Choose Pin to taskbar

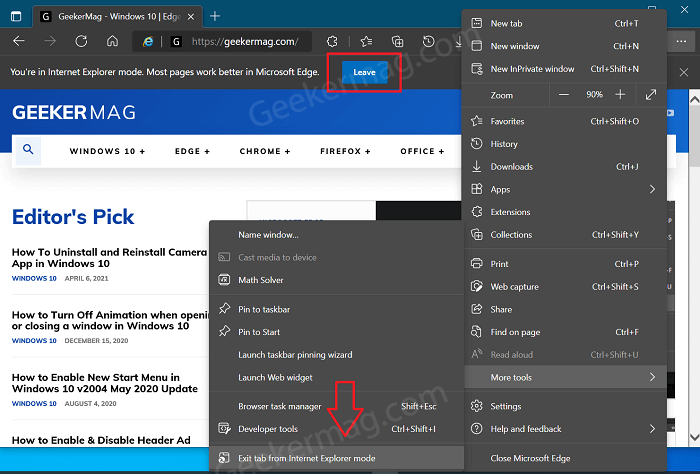[x=337, y=309]
